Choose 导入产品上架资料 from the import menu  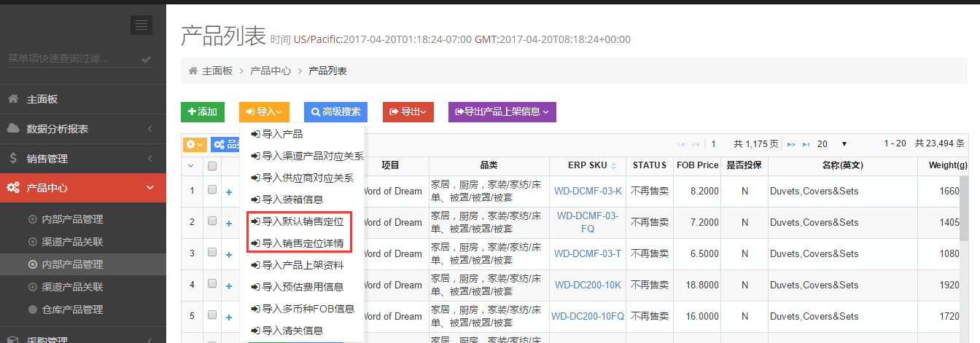[x=302, y=264]
